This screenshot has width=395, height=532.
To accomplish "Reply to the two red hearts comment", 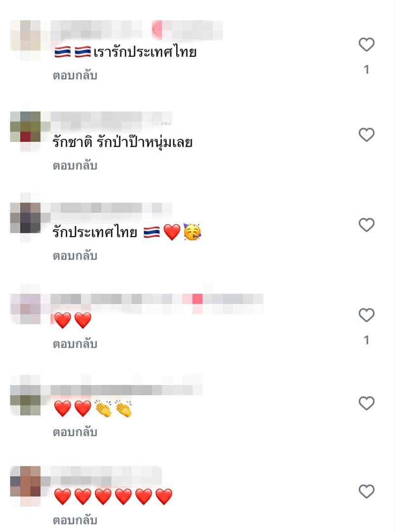I will tap(75, 344).
